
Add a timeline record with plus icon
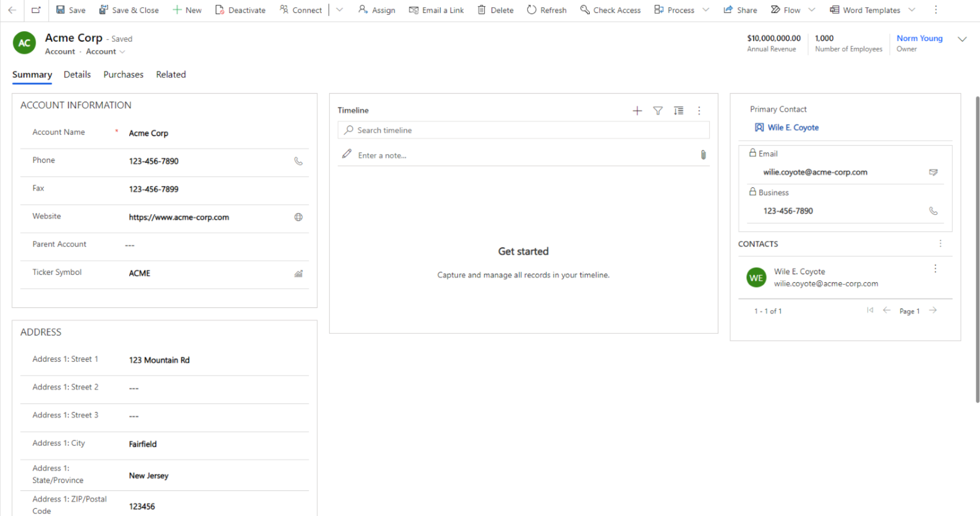coord(637,111)
